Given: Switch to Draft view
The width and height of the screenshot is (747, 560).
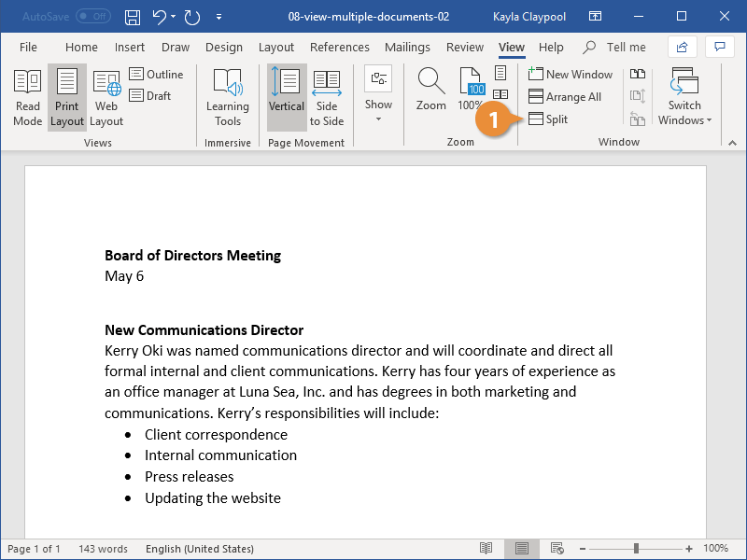Looking at the screenshot, I should tap(149, 96).
